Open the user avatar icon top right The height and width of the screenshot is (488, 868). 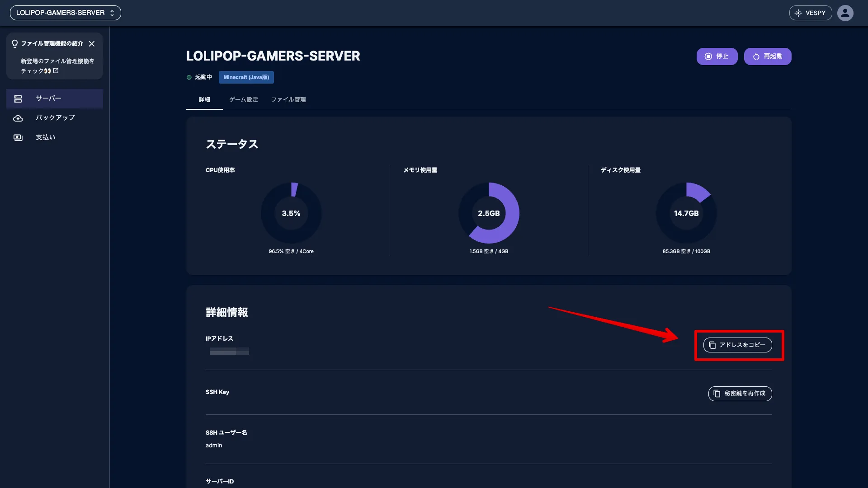point(845,13)
